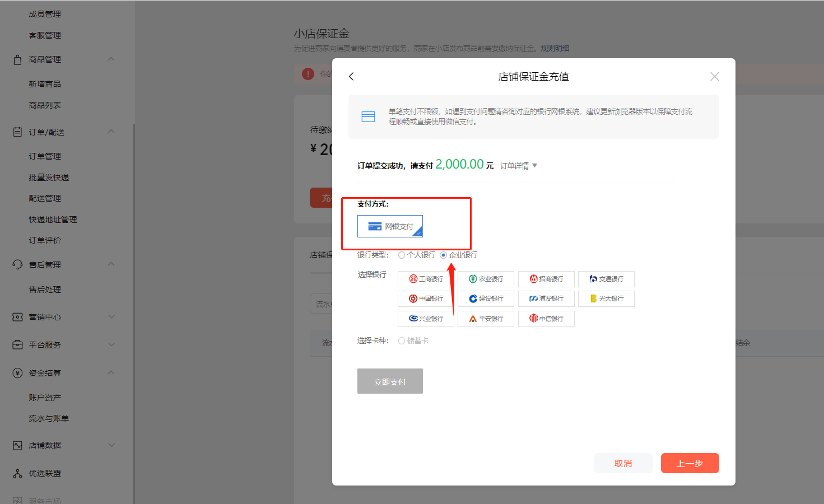The height and width of the screenshot is (504, 824).
Task: Click the red warning icon on background page
Action: tap(308, 74)
